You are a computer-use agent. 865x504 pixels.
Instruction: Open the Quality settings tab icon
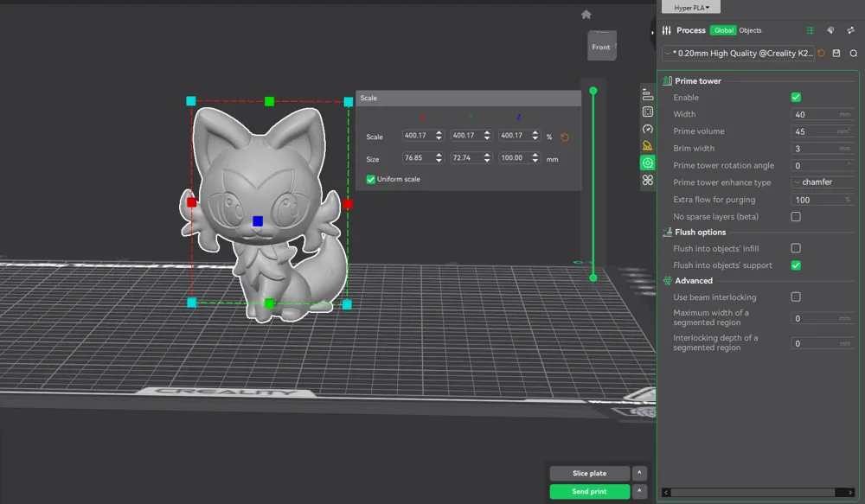tap(648, 94)
